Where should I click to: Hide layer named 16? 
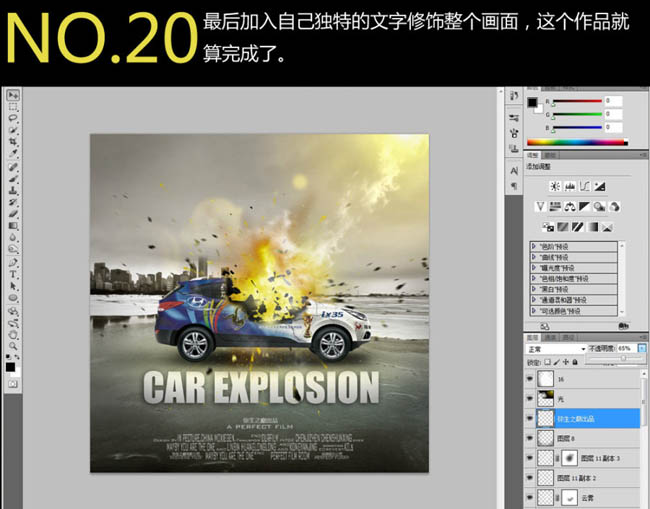tap(530, 379)
